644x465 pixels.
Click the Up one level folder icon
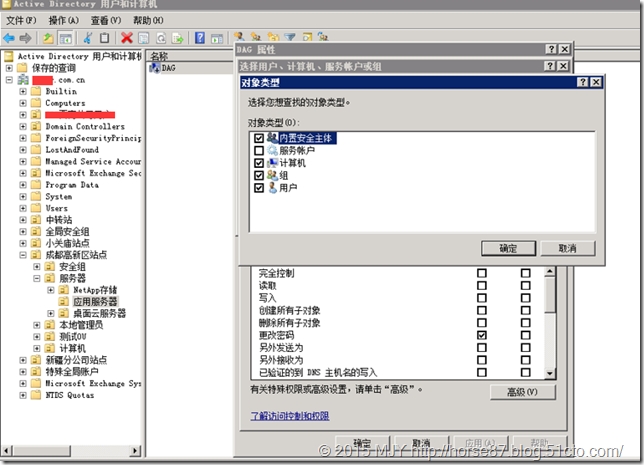[x=48, y=38]
